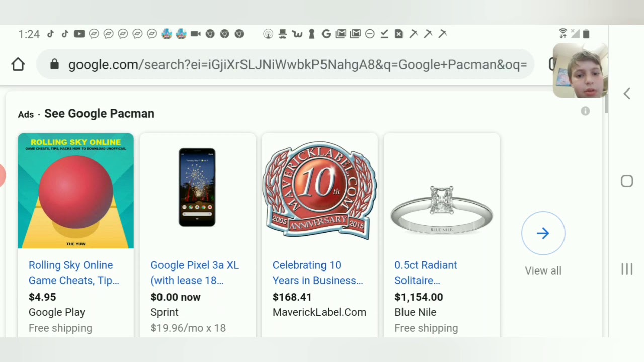This screenshot has height=362, width=644.
Task: Open the Android recent apps button
Action: click(x=627, y=269)
